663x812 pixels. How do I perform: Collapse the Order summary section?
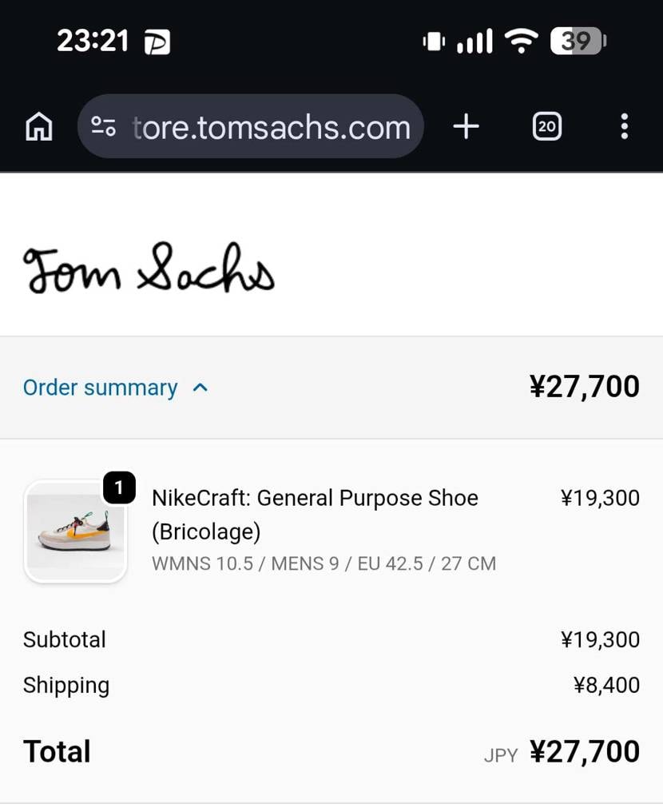tap(101, 388)
